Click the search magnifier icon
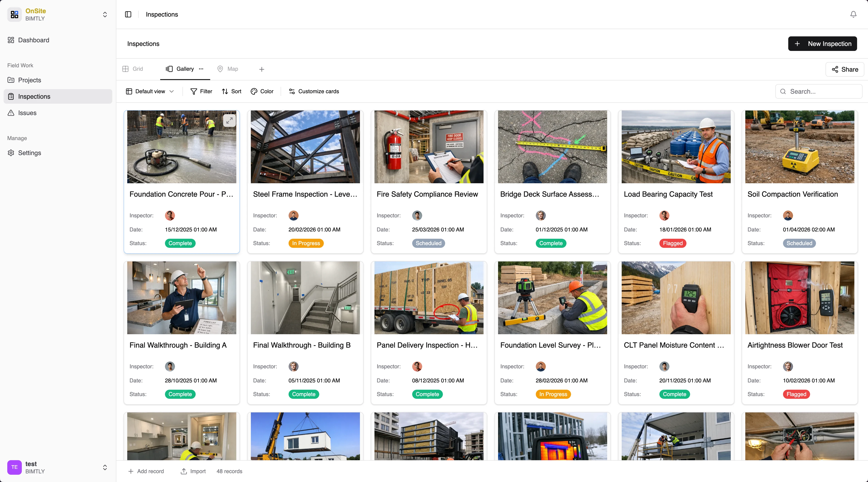The width and height of the screenshot is (868, 482). click(783, 91)
